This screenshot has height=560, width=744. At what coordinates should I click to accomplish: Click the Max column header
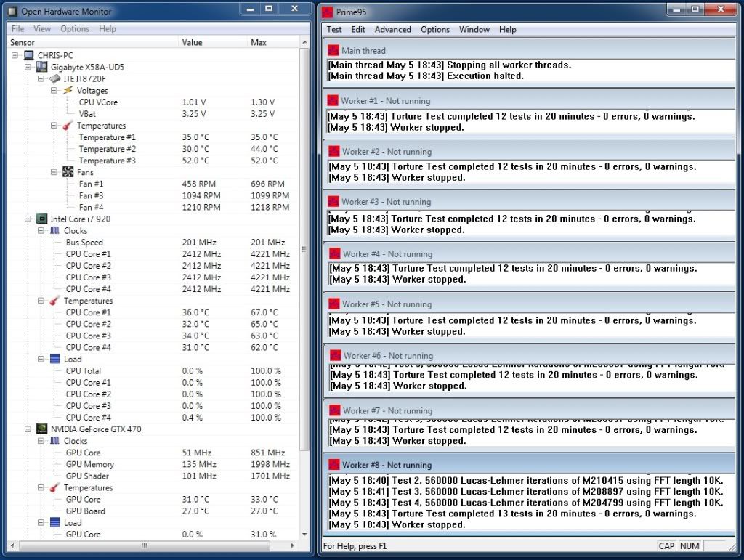coord(259,42)
